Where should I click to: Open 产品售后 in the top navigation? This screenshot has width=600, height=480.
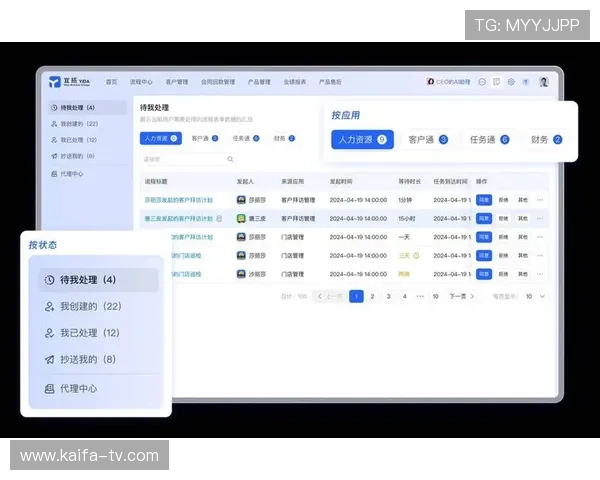pyautogui.click(x=330, y=82)
